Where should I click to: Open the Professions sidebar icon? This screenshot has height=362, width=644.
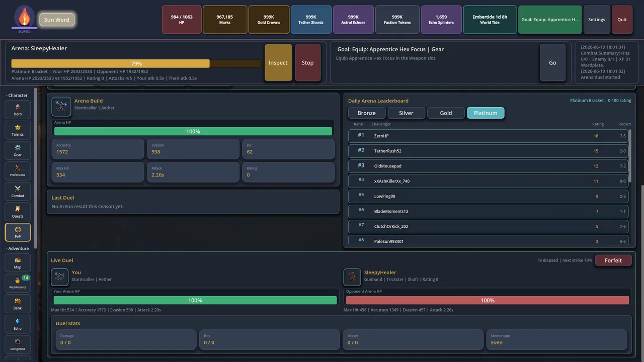click(18, 171)
